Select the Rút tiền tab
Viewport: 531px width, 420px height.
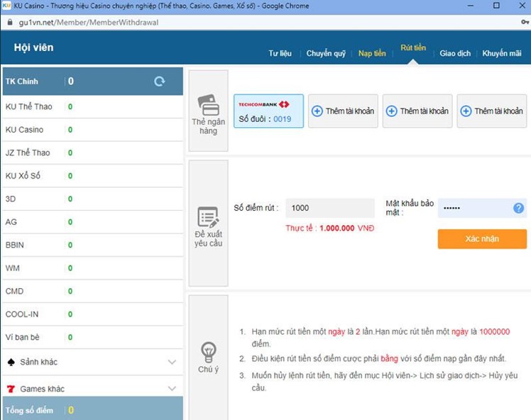[413, 48]
